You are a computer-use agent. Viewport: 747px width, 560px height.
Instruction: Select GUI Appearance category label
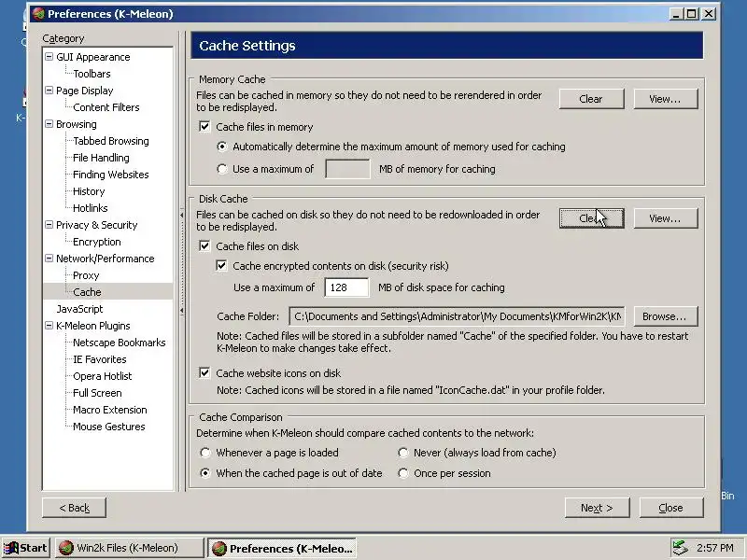(92, 57)
